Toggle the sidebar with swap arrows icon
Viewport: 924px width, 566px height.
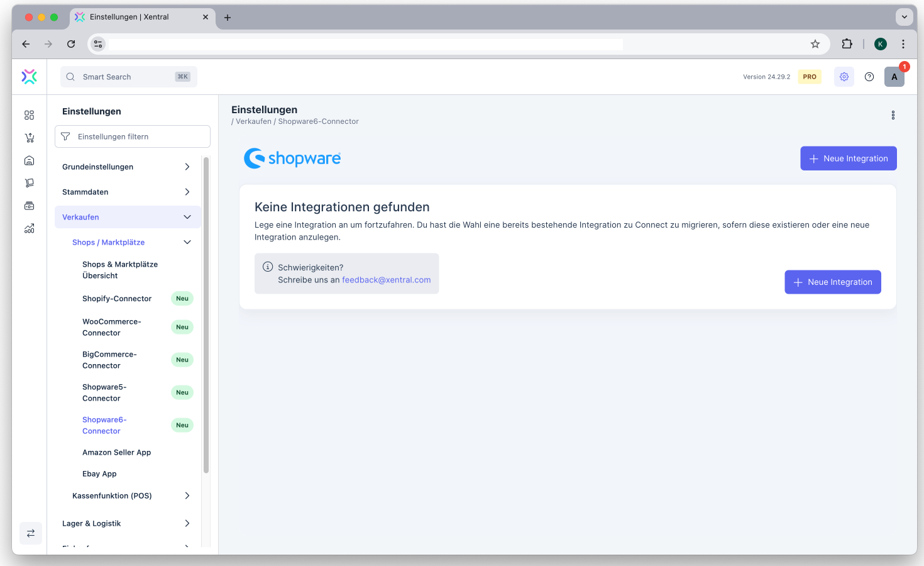point(30,533)
